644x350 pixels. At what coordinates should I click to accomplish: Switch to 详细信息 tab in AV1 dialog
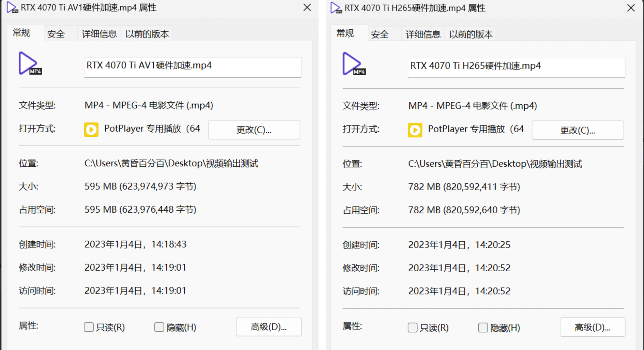tap(99, 34)
